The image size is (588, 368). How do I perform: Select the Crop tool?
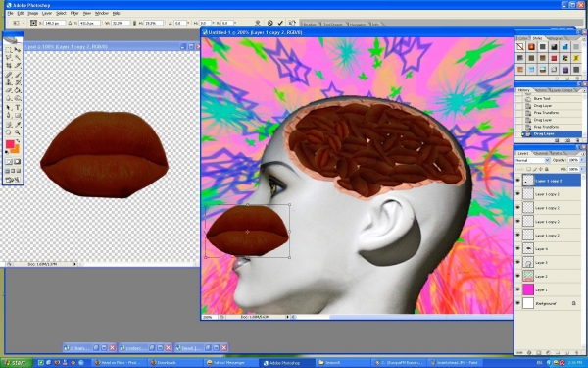(9, 66)
